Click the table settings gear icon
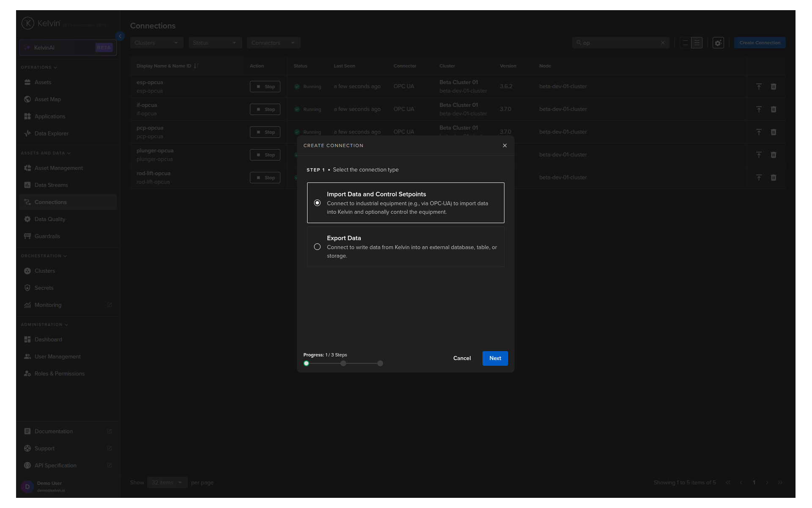This screenshot has height=508, width=812. point(718,43)
